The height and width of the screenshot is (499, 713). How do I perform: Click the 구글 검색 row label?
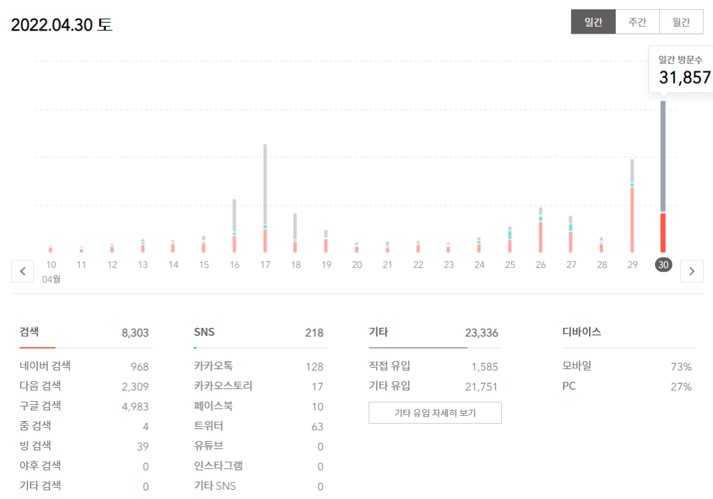click(x=40, y=406)
